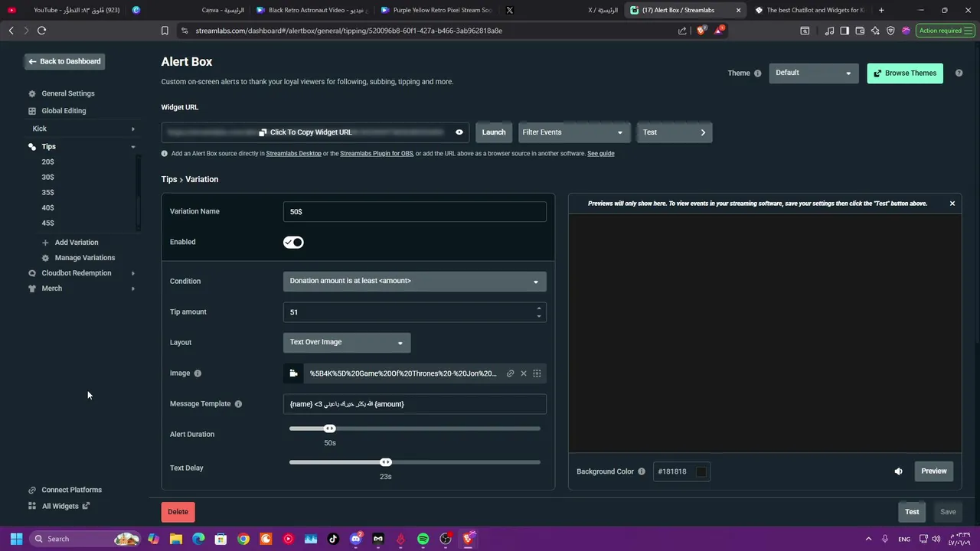Open Streamlabs Desktop link
The height and width of the screenshot is (551, 980).
[294, 154]
